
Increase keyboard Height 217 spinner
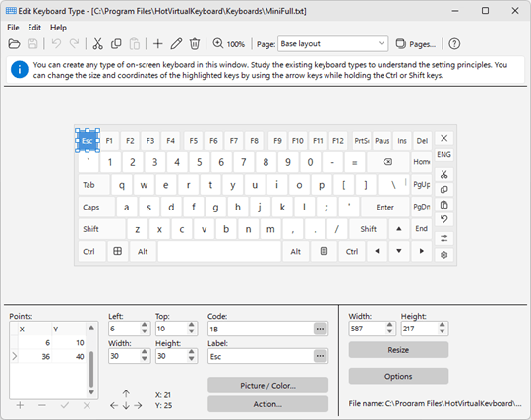point(442,325)
